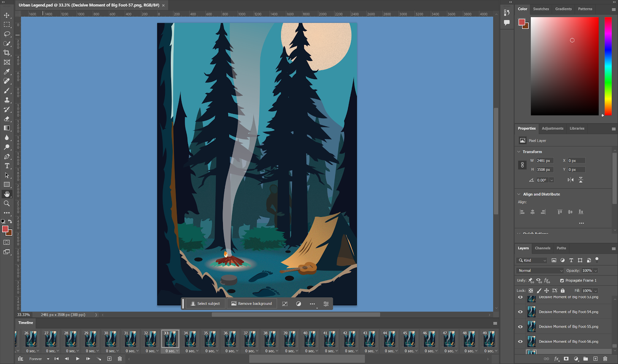Click the foreground color swatch in Color panel
618x364 pixels.
click(522, 22)
